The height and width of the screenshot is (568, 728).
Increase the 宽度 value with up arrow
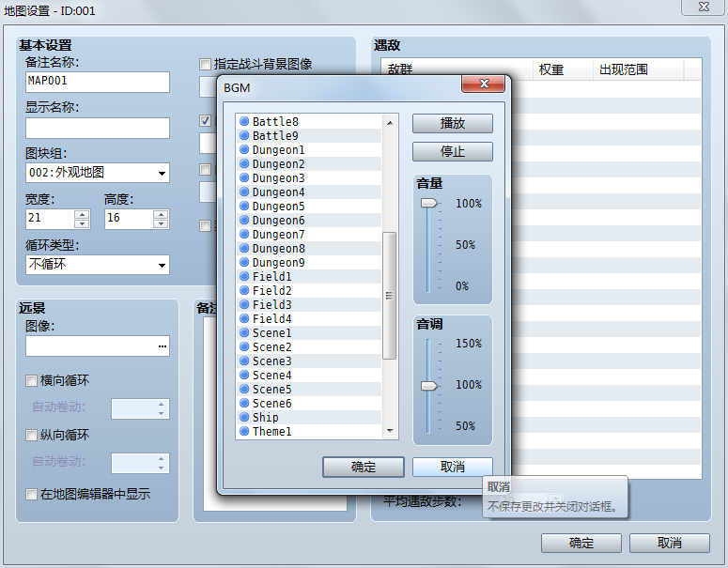[x=82, y=214]
